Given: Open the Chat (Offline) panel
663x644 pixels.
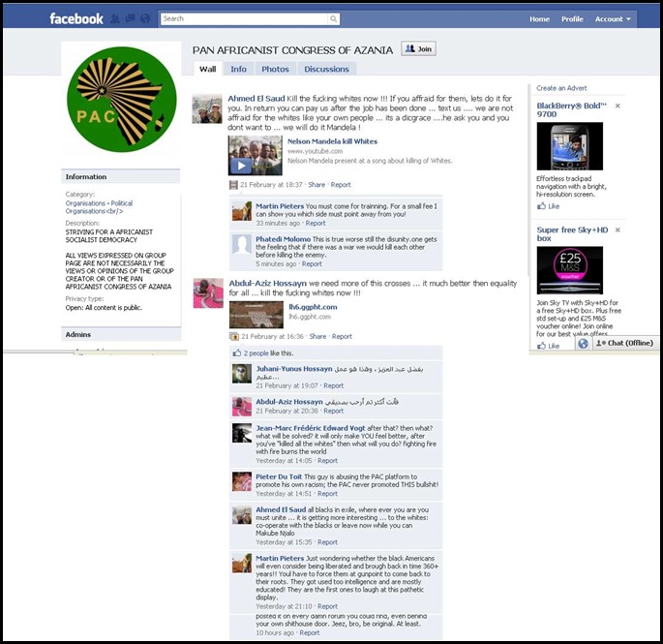Looking at the screenshot, I should 625,343.
